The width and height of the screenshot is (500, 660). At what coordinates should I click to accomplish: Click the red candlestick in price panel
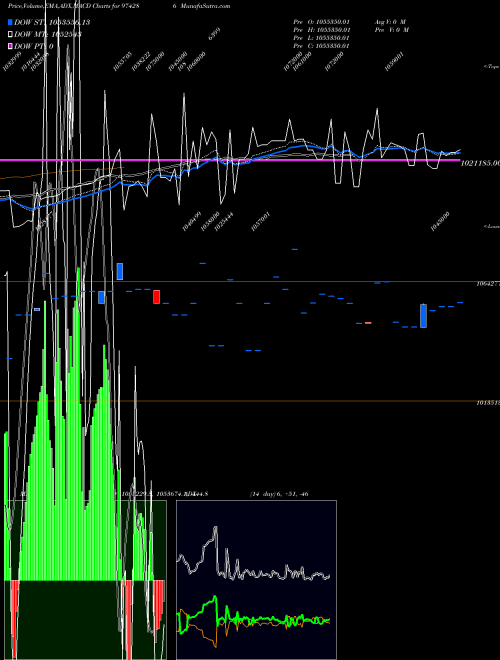click(x=157, y=297)
